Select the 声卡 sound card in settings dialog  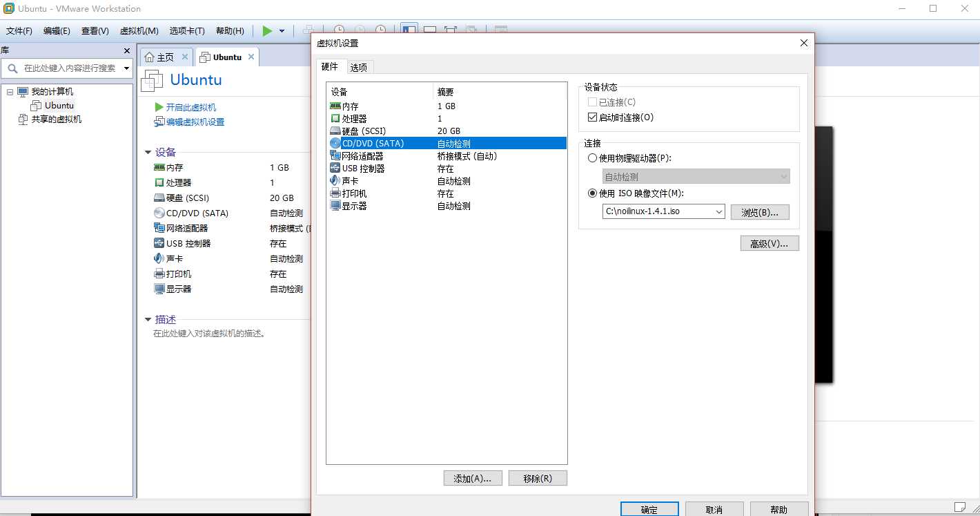click(447, 180)
